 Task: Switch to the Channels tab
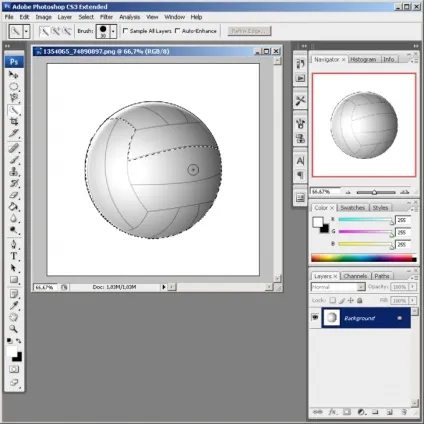click(355, 276)
